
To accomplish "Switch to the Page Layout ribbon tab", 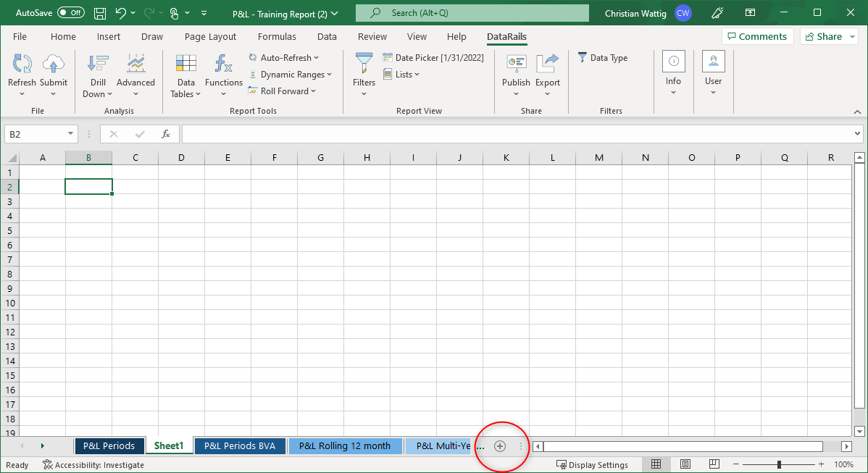I will (210, 36).
